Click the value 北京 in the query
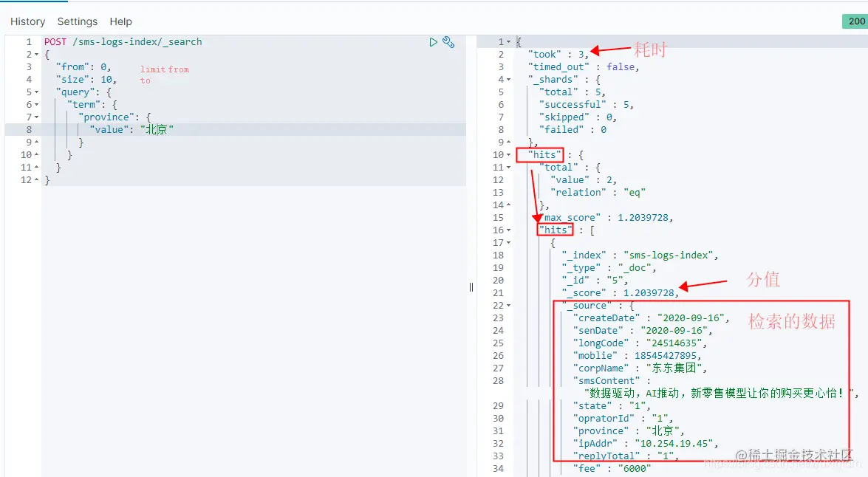 pos(157,129)
